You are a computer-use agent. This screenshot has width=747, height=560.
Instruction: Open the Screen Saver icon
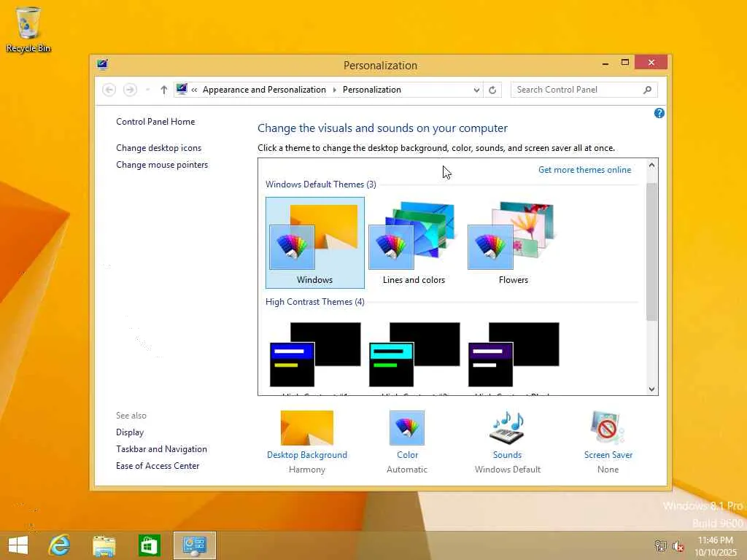[x=608, y=427]
